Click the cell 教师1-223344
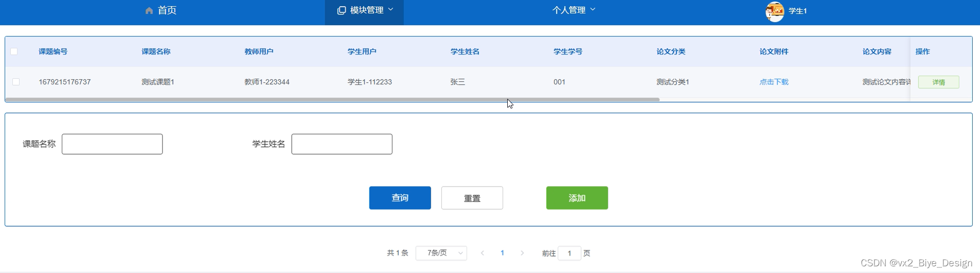Image resolution: width=980 pixels, height=273 pixels. coord(267,82)
